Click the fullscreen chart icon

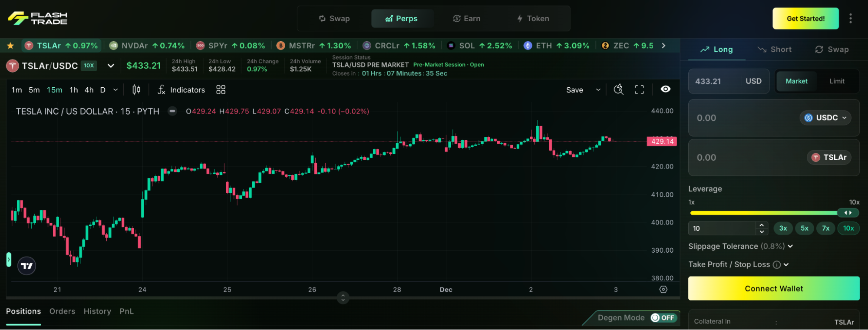[639, 90]
